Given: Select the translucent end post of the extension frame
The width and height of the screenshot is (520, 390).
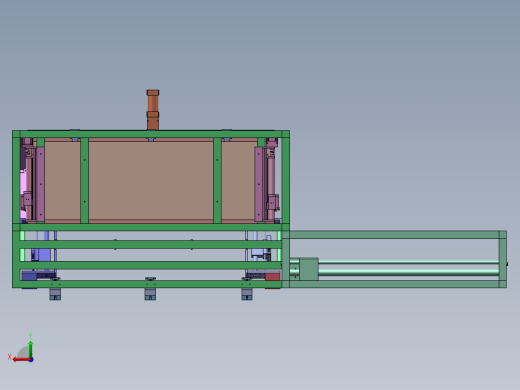Looking at the screenshot, I should (503, 259).
